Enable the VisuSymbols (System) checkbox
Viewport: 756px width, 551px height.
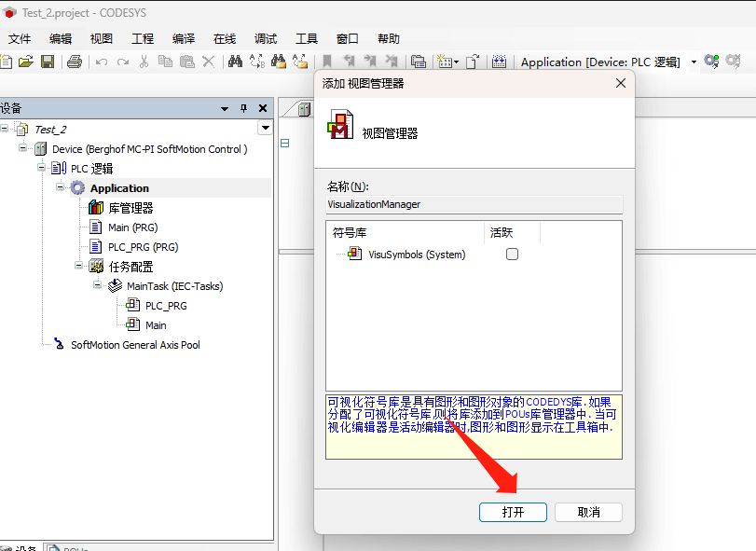[x=512, y=255]
